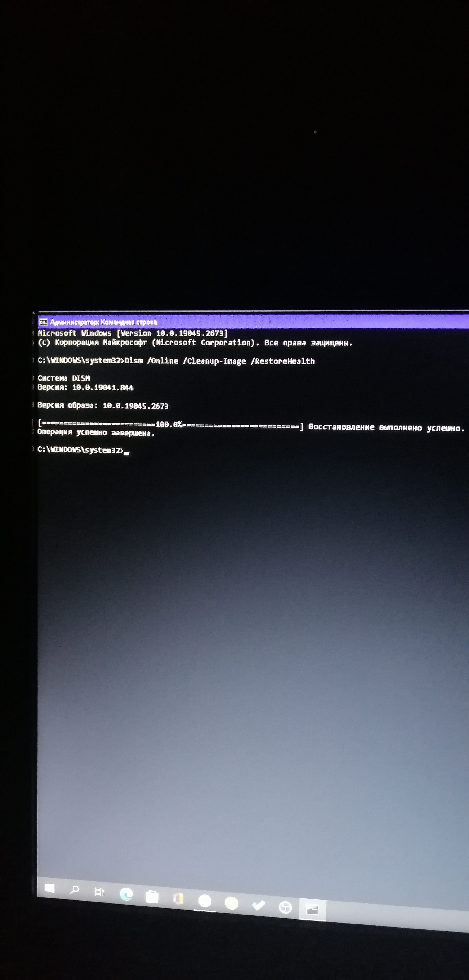Open the Office app in taskbar

pos(178,898)
